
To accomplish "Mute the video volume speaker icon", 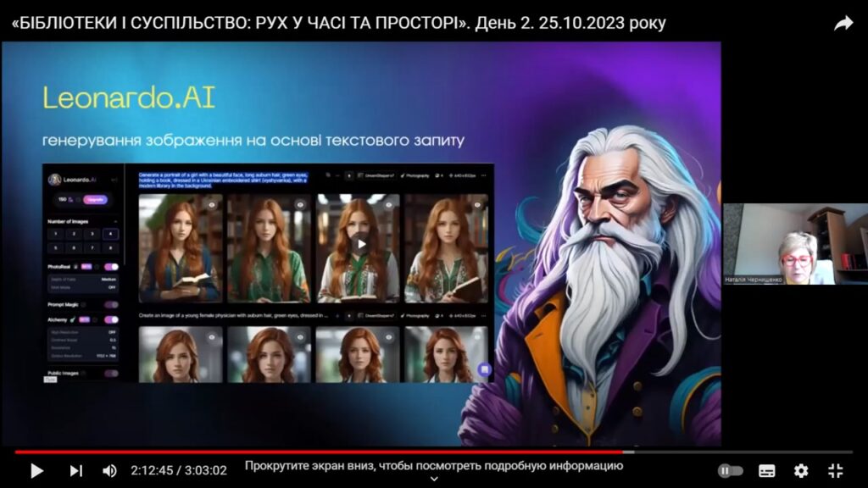I will tap(109, 471).
